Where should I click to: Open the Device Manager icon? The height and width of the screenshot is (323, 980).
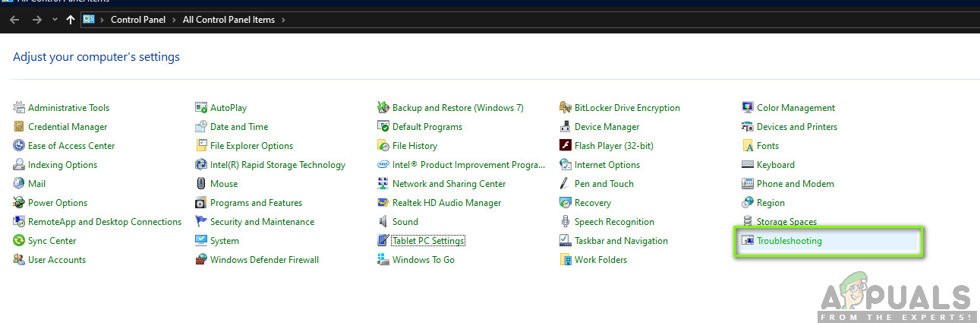566,127
